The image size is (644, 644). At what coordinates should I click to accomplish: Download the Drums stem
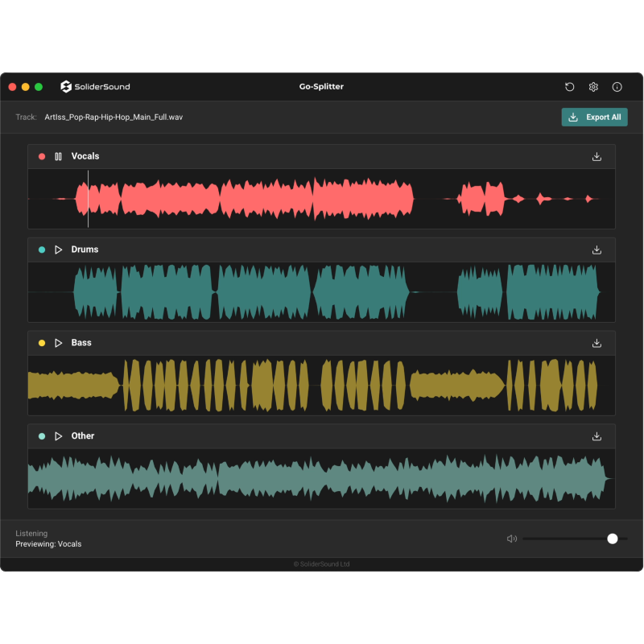click(597, 250)
